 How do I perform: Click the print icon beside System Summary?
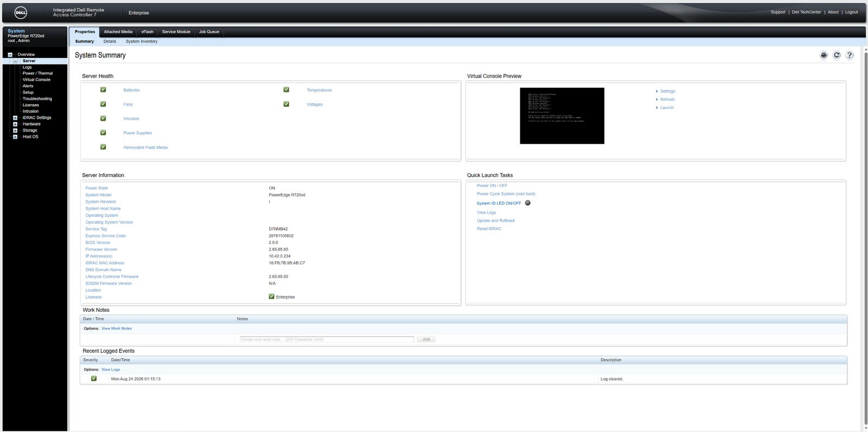pyautogui.click(x=824, y=55)
